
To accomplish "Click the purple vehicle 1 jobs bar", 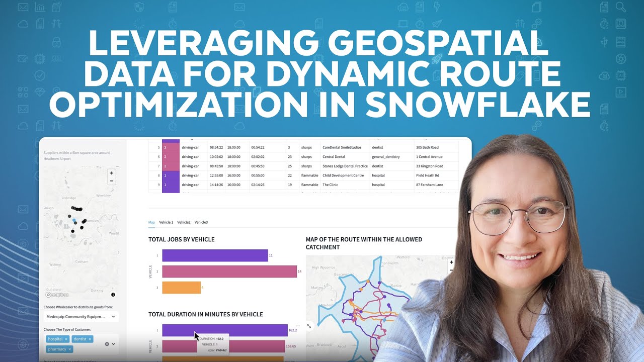I will 215,255.
